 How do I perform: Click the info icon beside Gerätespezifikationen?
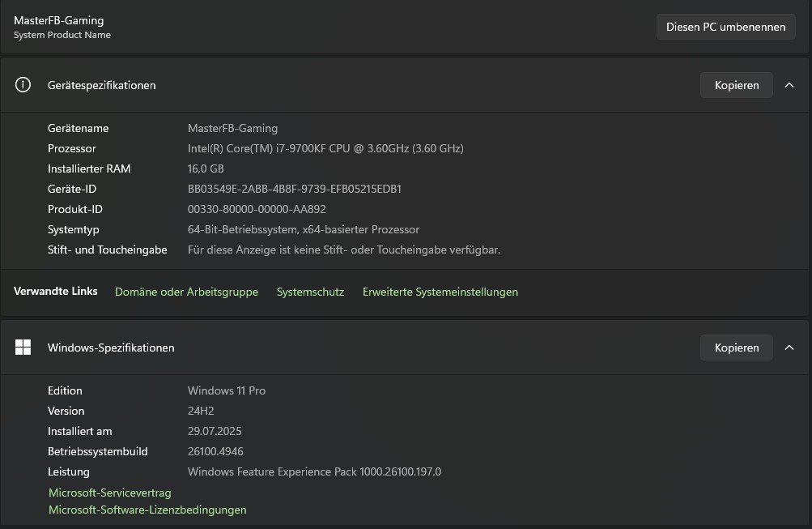pyautogui.click(x=23, y=85)
